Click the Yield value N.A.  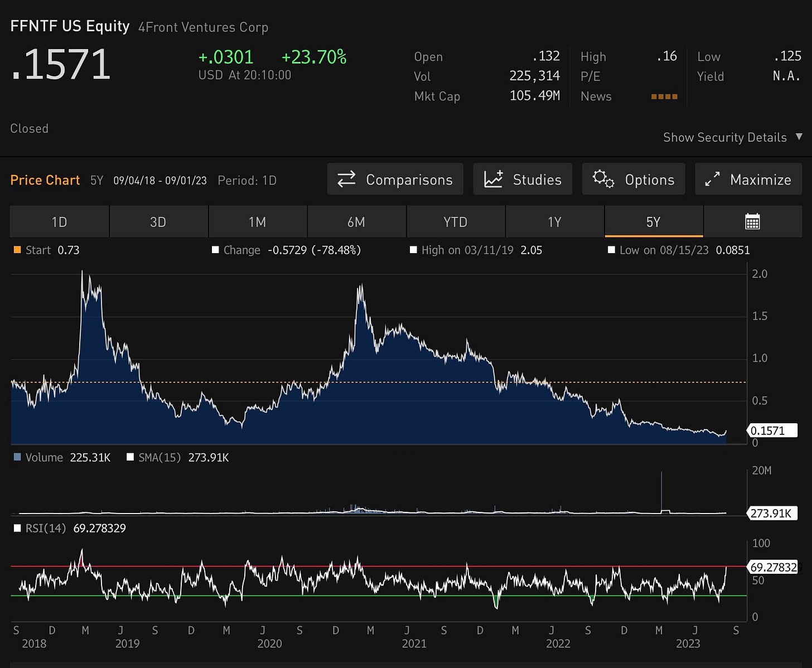point(787,76)
